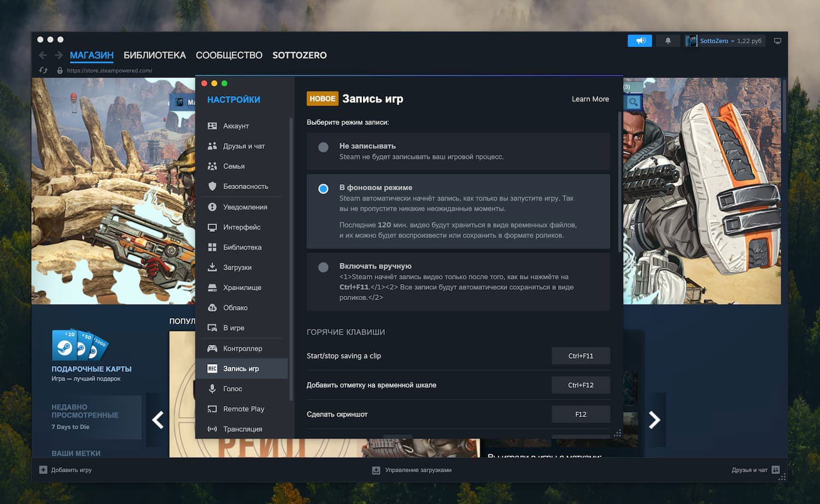The width and height of the screenshot is (820, 504).
Task: Click the store search magnifier icon
Action: pyautogui.click(x=633, y=102)
